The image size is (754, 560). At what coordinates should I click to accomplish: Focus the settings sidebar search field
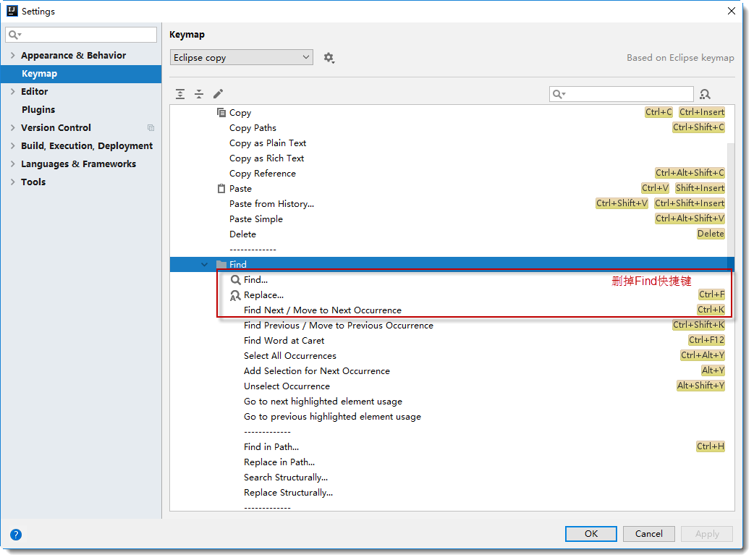(81, 35)
